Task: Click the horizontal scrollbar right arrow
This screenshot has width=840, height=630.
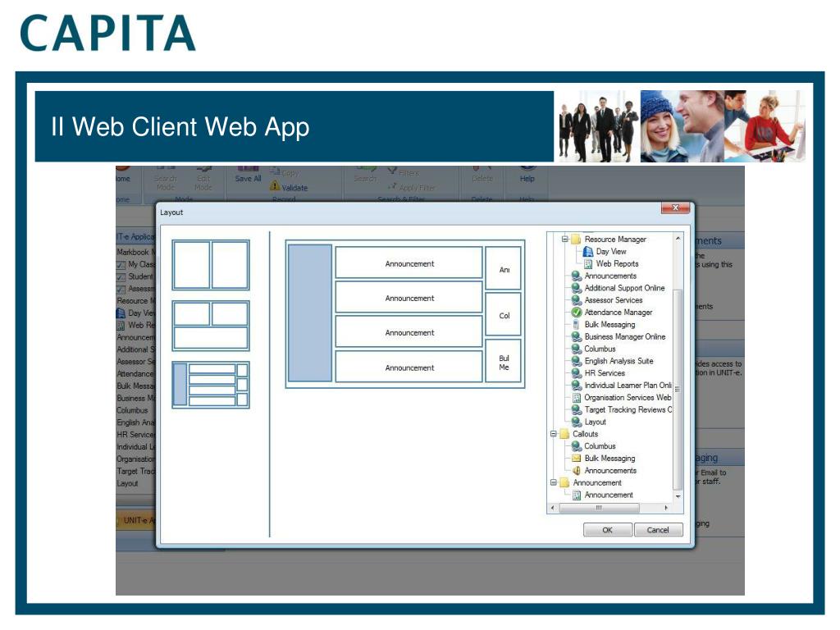Action: (666, 507)
